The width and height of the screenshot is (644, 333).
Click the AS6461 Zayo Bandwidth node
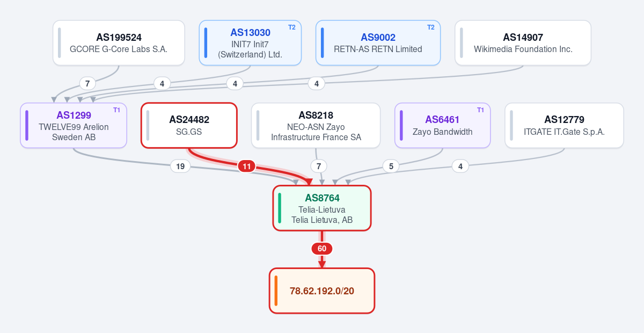coord(442,125)
